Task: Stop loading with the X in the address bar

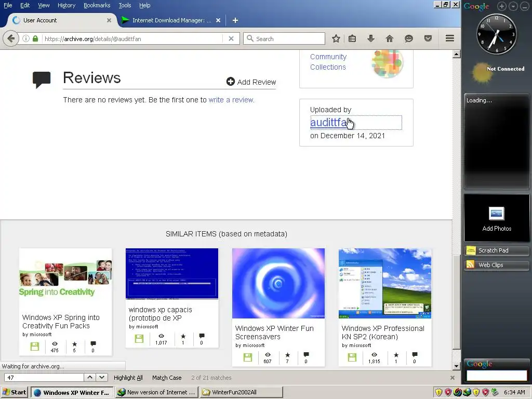Action: click(x=231, y=38)
